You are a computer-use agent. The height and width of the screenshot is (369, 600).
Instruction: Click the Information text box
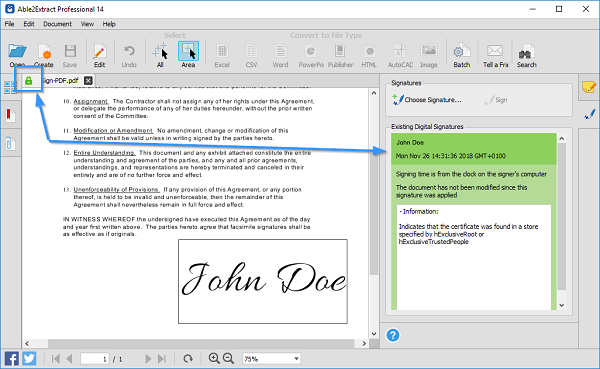[x=474, y=257]
